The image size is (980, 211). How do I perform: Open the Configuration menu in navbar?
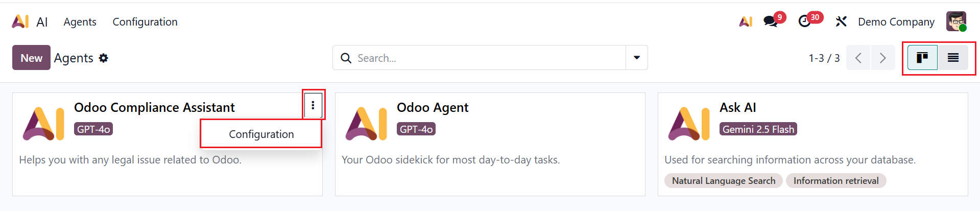[x=145, y=22]
